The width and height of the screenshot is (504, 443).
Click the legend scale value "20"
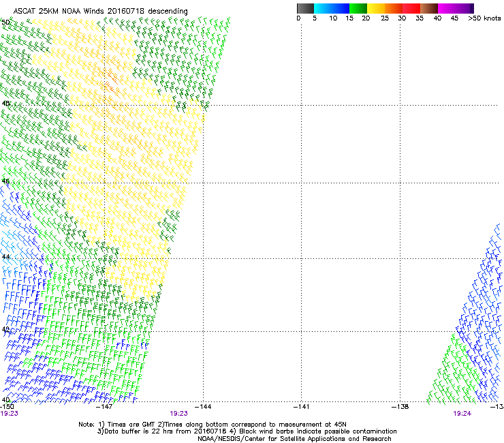click(366, 18)
